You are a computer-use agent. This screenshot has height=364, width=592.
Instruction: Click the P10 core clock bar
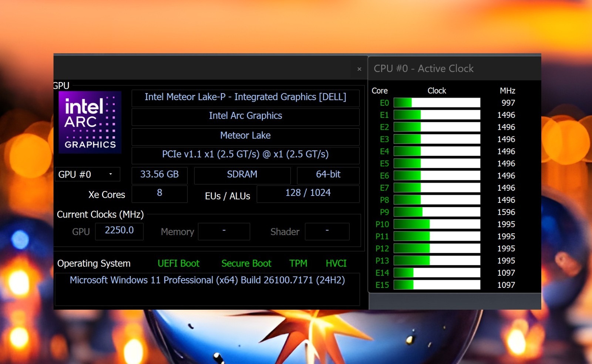tap(437, 224)
